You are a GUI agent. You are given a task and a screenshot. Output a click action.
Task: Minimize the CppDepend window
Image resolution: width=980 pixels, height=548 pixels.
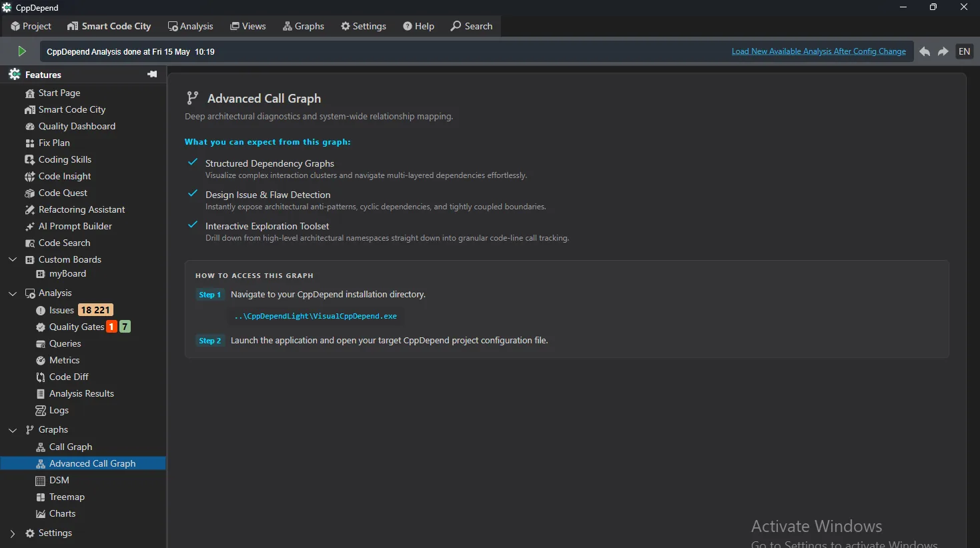(903, 7)
